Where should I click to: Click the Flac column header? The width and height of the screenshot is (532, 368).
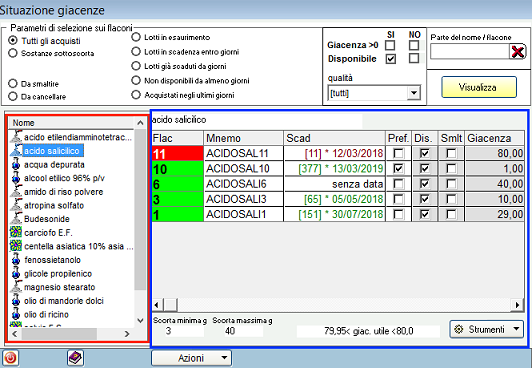177,138
